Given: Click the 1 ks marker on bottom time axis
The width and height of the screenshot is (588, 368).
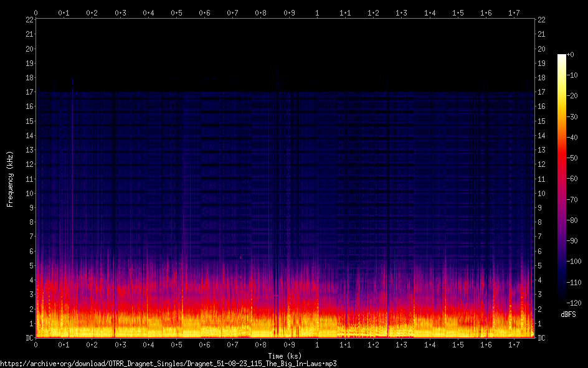Looking at the screenshot, I should click(x=318, y=345).
